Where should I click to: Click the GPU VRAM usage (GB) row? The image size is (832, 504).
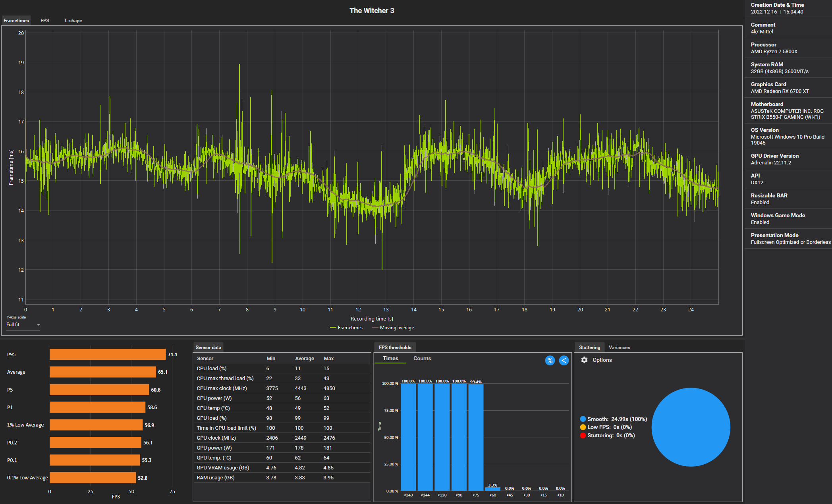(x=282, y=468)
